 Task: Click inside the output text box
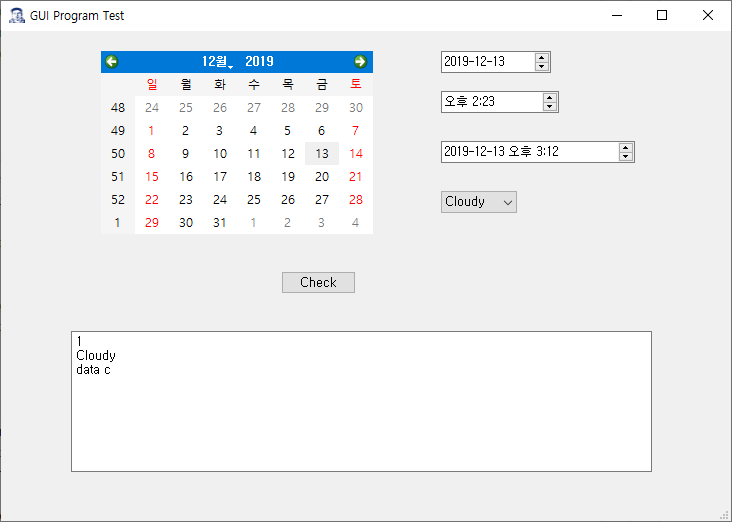(x=361, y=402)
